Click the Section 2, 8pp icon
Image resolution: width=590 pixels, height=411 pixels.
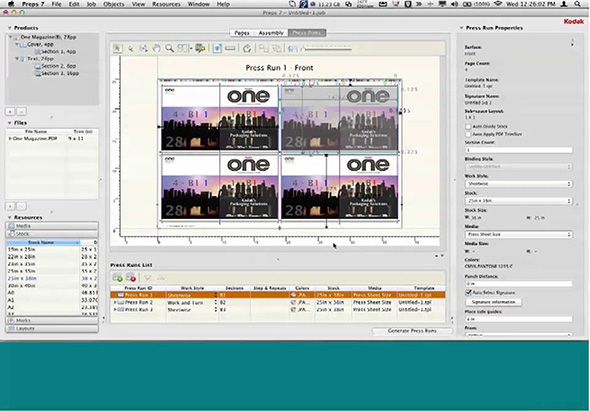[37, 66]
